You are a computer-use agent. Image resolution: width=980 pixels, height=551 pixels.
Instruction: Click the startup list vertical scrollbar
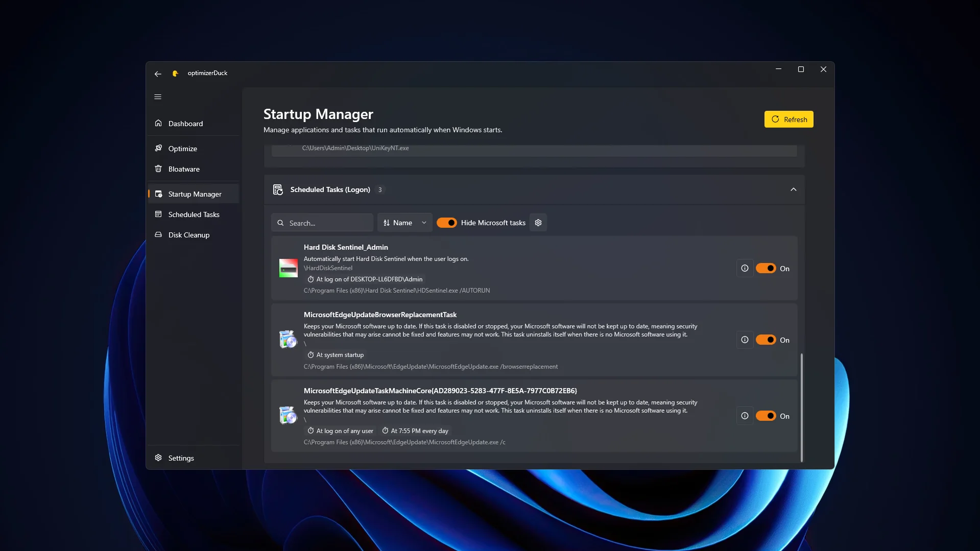point(801,407)
